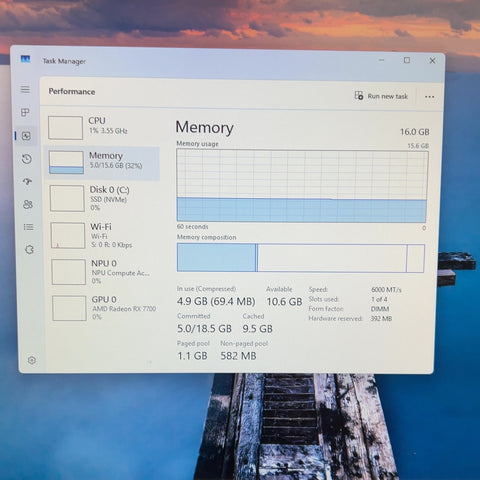Open the Users page icon
Image resolution: width=480 pixels, height=480 pixels.
[x=28, y=204]
